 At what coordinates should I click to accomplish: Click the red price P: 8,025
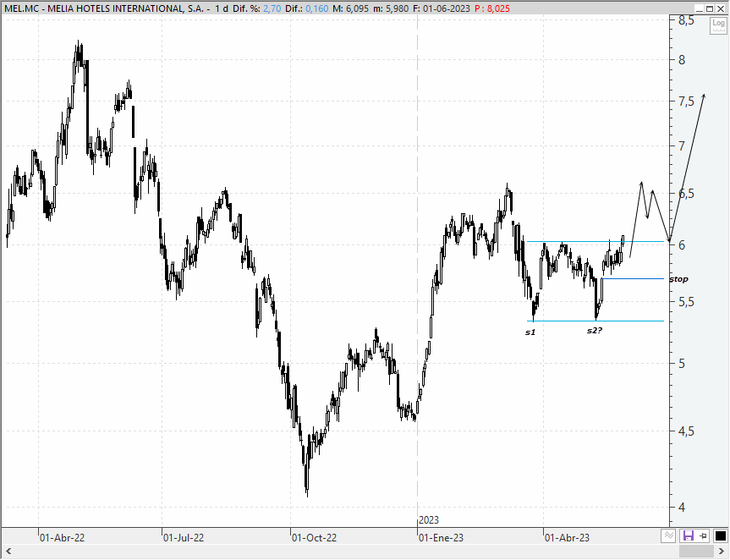(x=492, y=8)
